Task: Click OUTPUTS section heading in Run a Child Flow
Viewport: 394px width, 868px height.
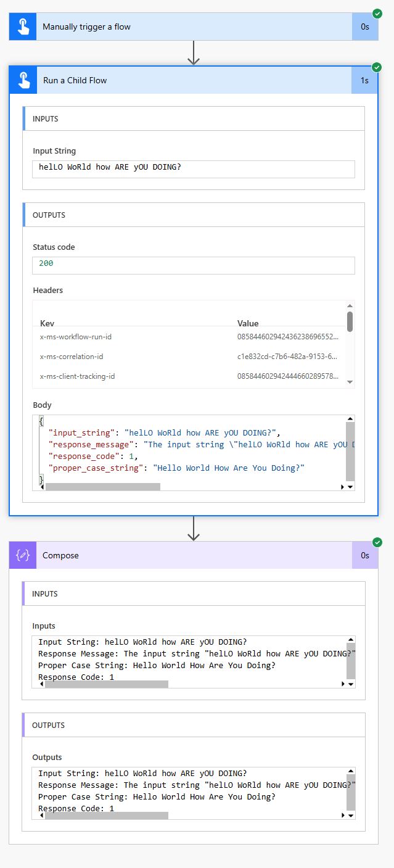Action: [49, 215]
